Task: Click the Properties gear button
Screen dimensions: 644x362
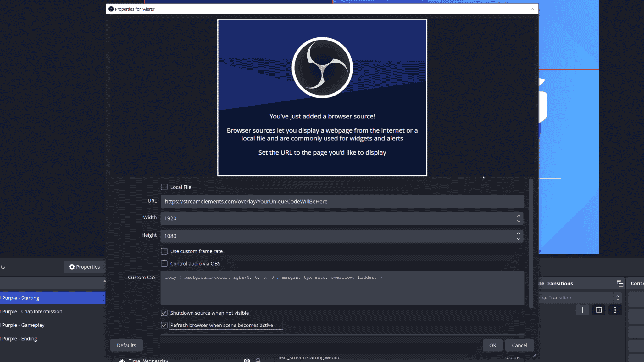Action: click(84, 267)
